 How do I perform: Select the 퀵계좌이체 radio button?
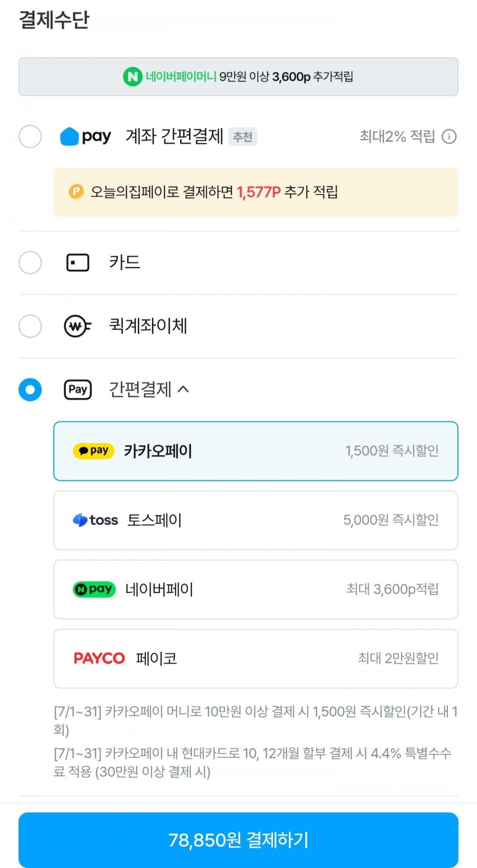tap(30, 326)
